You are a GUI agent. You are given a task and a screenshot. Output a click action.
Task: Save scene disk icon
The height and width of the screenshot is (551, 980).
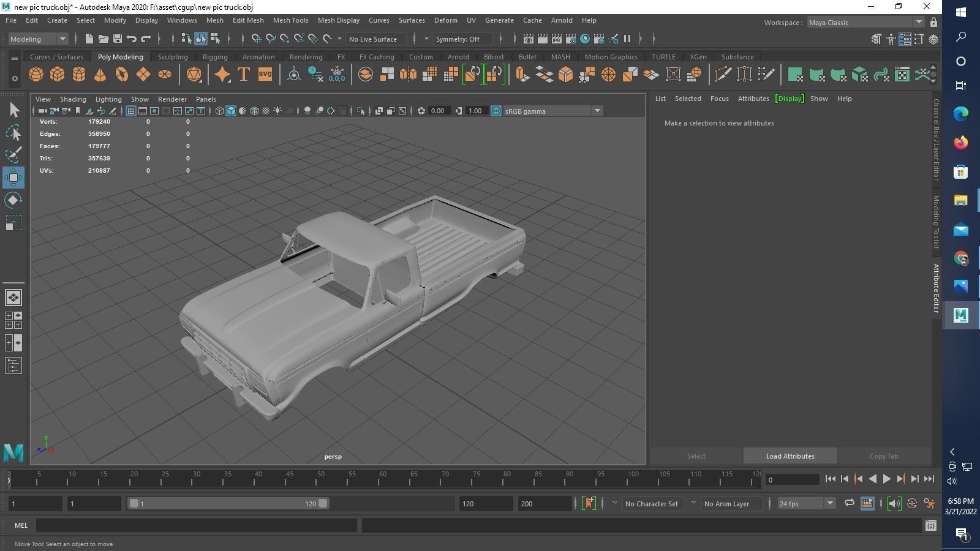click(x=118, y=39)
